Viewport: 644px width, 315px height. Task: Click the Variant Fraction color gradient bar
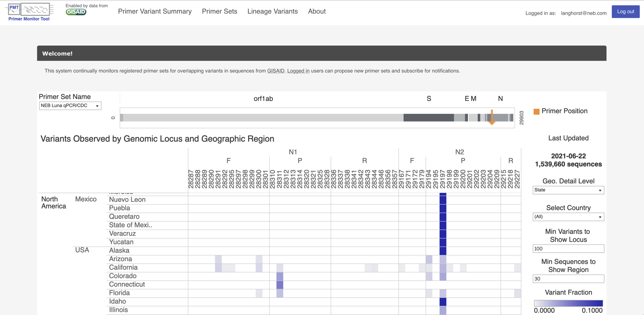pos(568,303)
